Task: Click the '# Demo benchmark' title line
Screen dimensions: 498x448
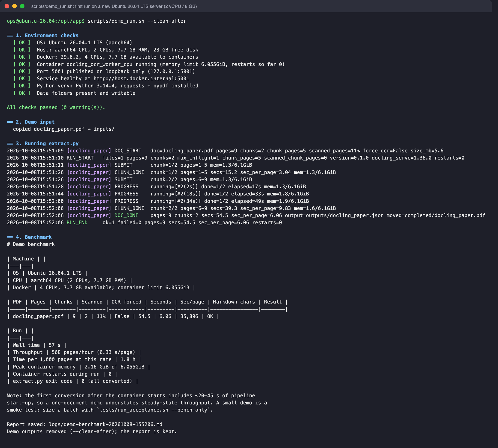Action: (31, 244)
